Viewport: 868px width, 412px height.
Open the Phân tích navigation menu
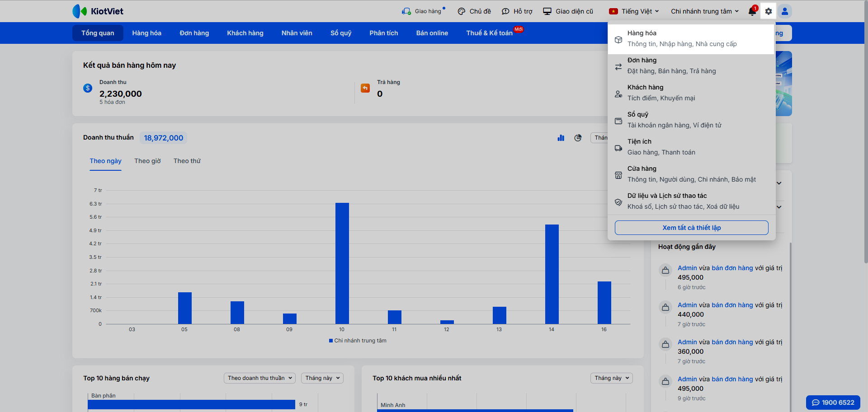pyautogui.click(x=384, y=33)
